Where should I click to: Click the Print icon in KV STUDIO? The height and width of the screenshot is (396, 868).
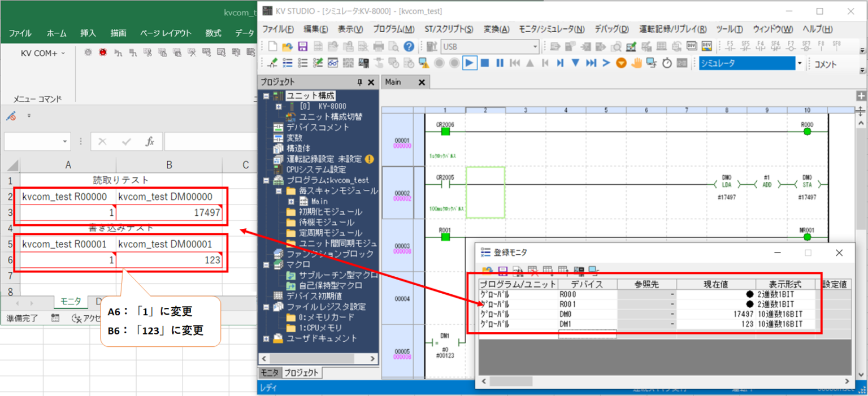[379, 46]
